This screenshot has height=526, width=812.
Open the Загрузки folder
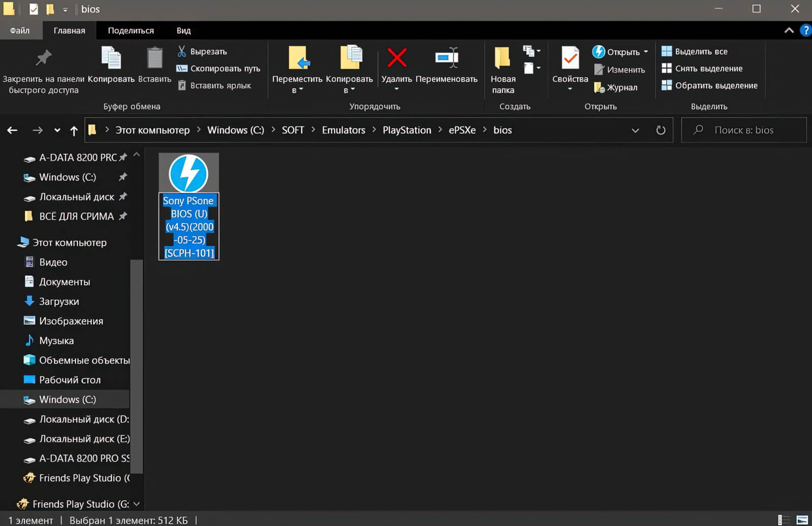[51, 301]
